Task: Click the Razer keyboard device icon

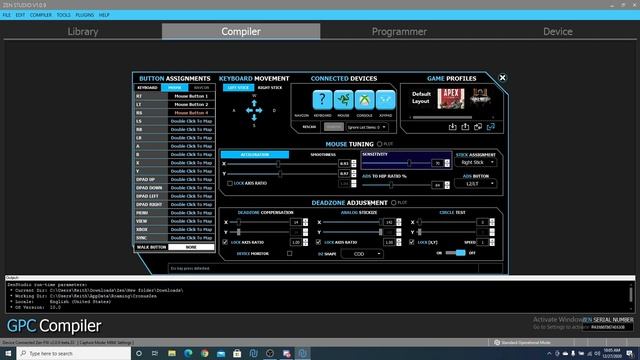Action: click(343, 100)
